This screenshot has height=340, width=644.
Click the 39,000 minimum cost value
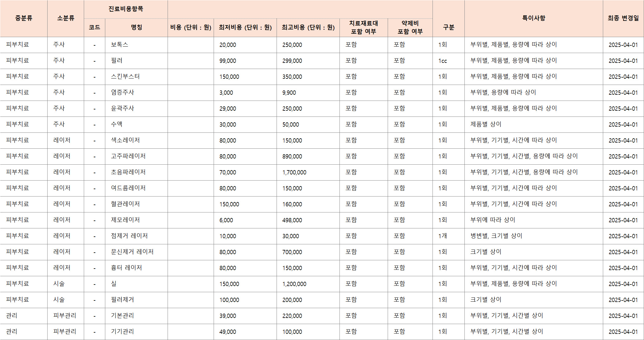tap(228, 316)
